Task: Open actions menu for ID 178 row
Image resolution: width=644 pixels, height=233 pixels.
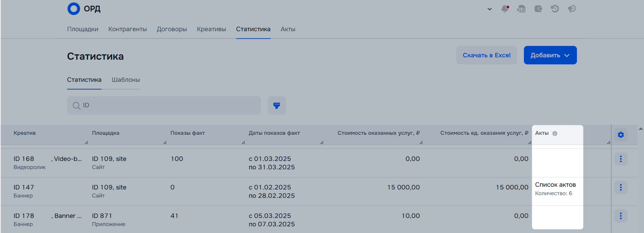Action: point(621,216)
